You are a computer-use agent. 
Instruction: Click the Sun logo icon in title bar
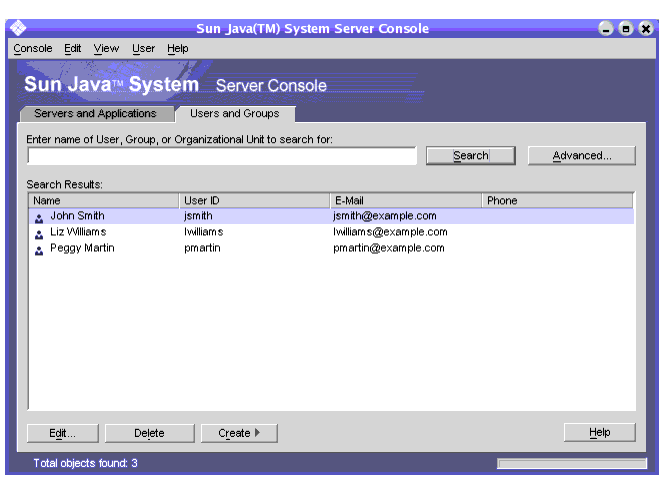pos(18,28)
